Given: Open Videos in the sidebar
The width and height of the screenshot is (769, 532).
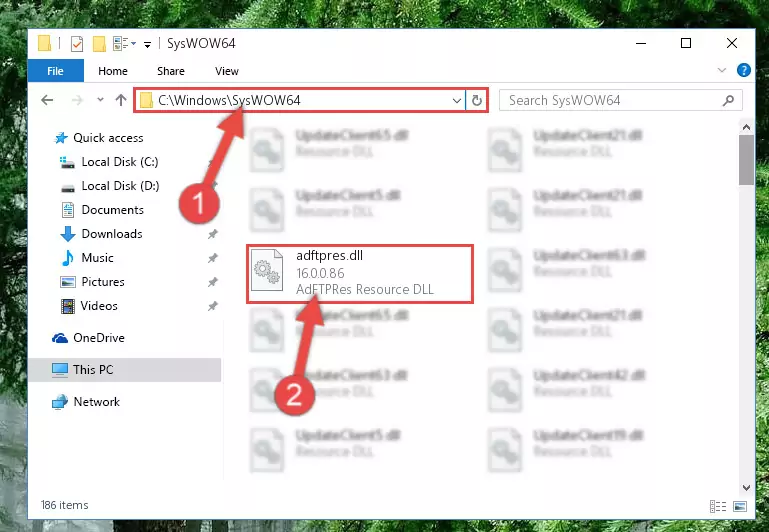Looking at the screenshot, I should click(x=99, y=306).
